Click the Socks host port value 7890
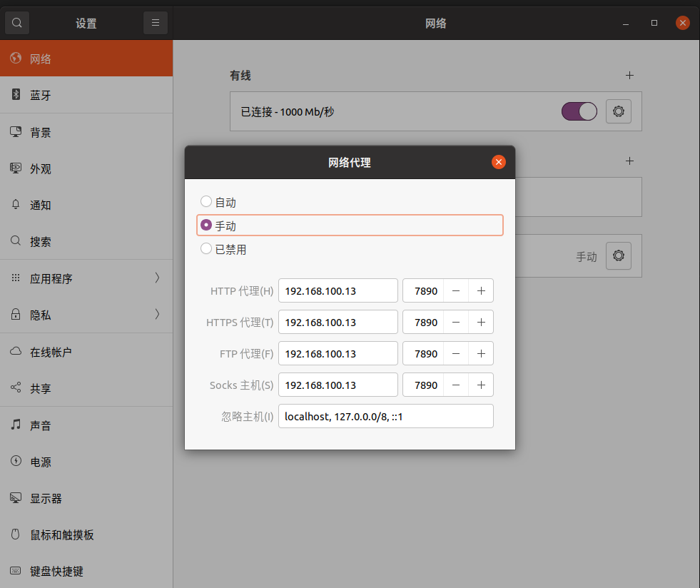Image resolution: width=700 pixels, height=588 pixels. [x=426, y=385]
